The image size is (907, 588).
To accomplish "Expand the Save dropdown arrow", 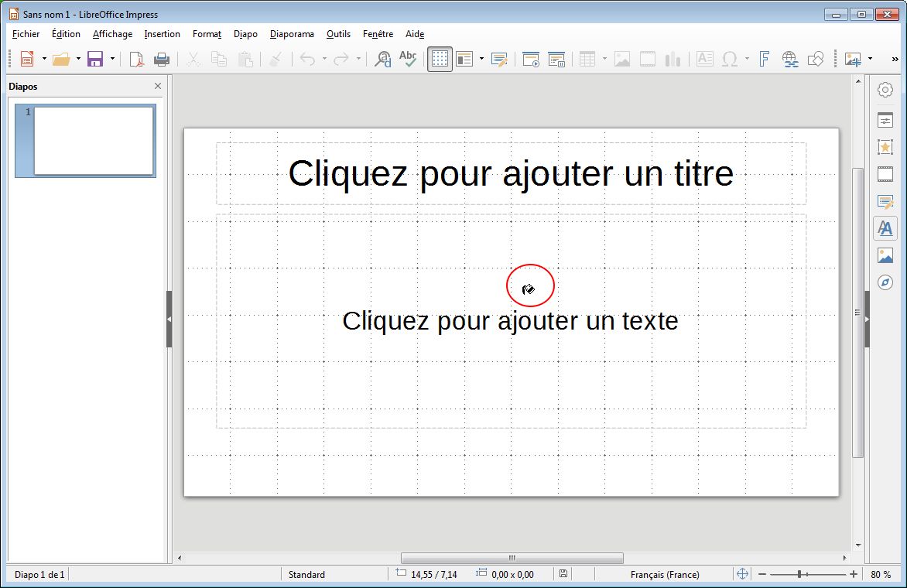I will [x=112, y=59].
